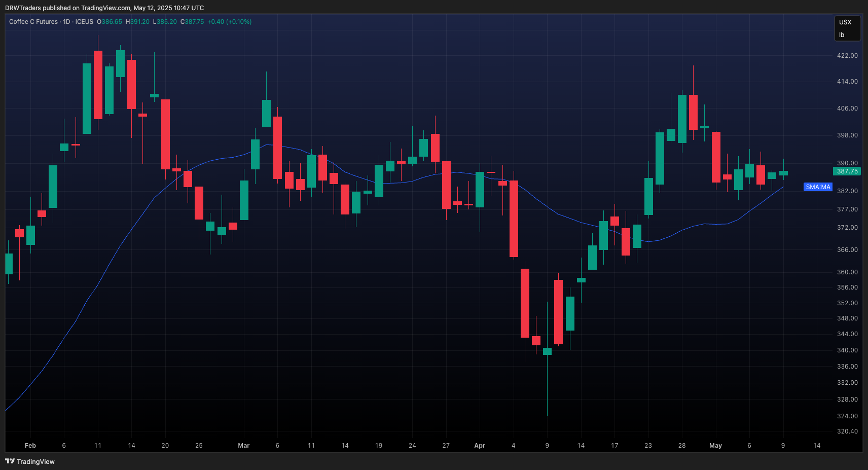Click the SMA:MA indicator label

[818, 187]
